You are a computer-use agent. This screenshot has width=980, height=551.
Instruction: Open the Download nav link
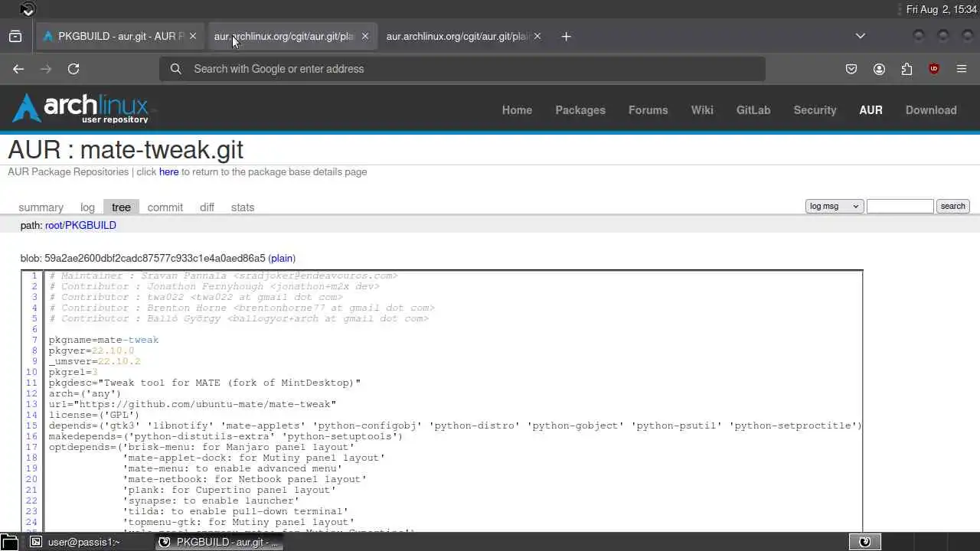coord(931,110)
